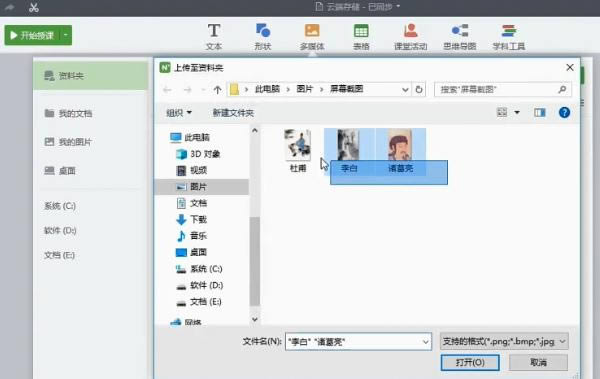Open the 文本 text tool
The height and width of the screenshot is (379, 600).
point(214,37)
